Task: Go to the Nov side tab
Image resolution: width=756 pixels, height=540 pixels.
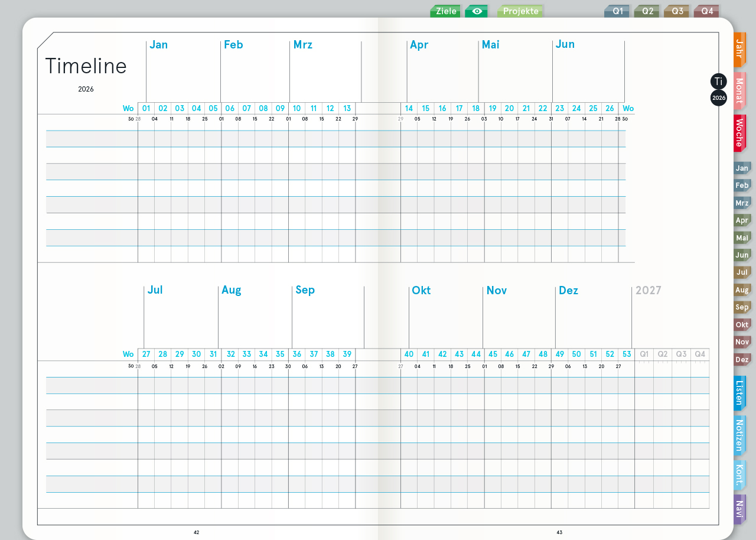Action: (742, 342)
